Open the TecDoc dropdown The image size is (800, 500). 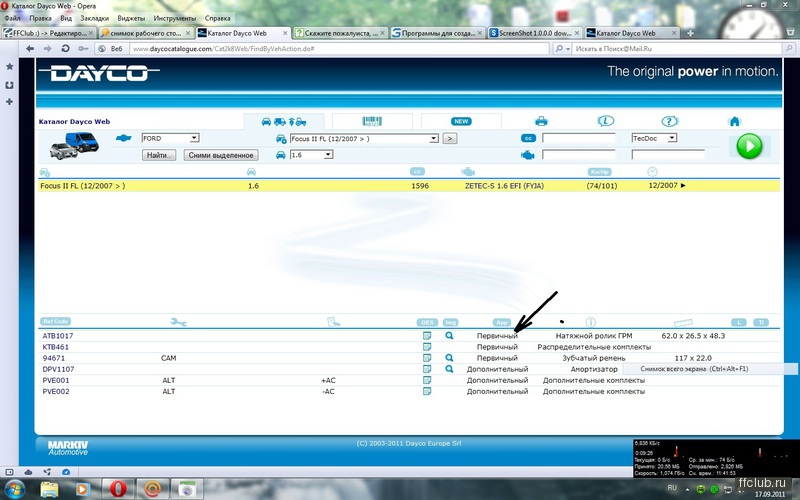(655, 138)
